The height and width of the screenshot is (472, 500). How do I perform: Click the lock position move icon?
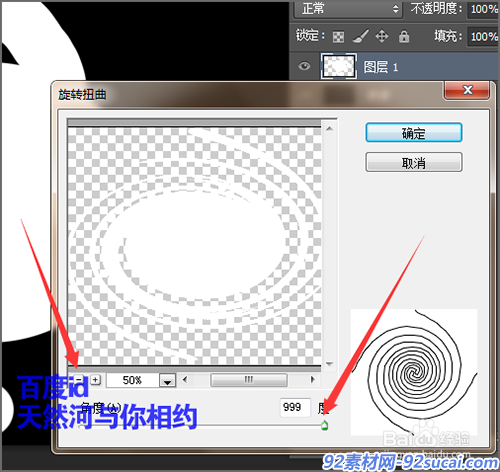[x=382, y=36]
